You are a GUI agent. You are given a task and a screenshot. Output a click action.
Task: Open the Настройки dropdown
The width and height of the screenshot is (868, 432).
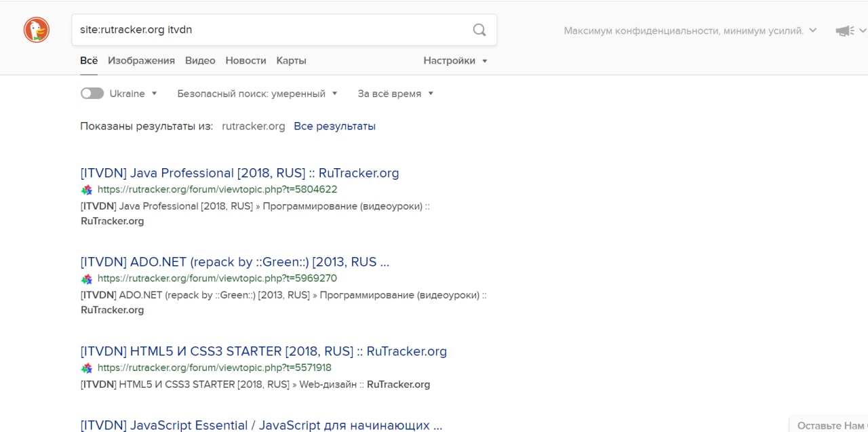click(x=456, y=60)
